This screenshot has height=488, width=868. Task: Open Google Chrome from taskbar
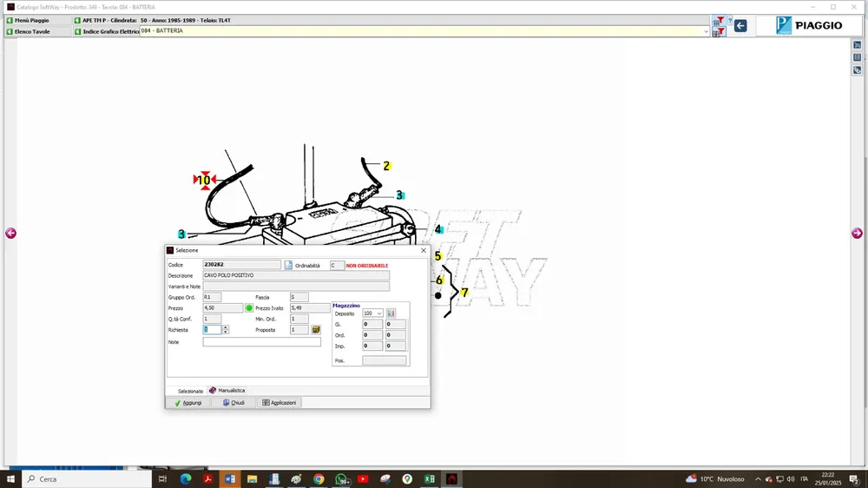pos(319,479)
